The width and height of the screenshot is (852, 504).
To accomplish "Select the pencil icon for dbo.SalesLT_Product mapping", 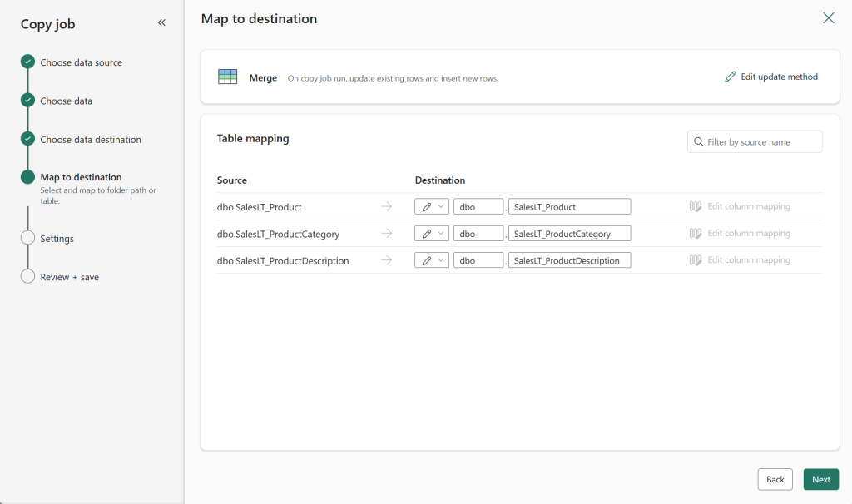I will tap(428, 205).
